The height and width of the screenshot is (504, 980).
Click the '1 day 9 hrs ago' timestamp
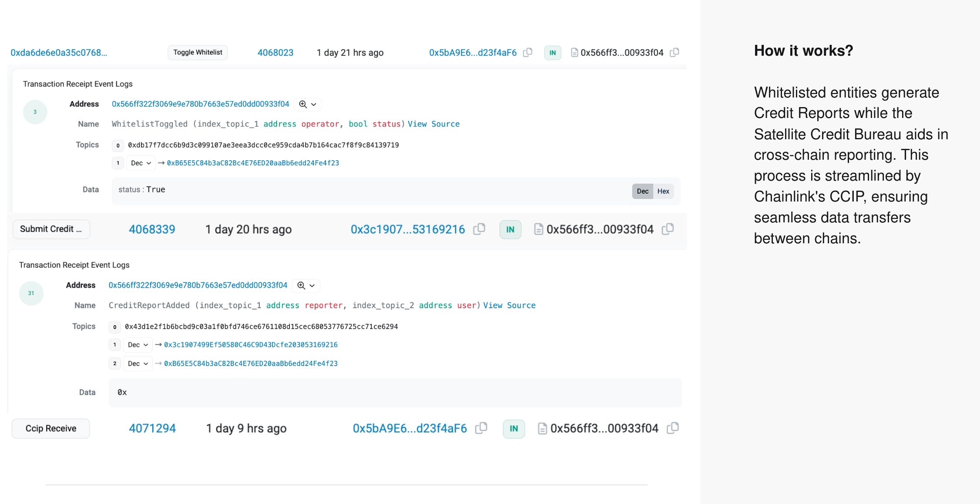point(246,429)
